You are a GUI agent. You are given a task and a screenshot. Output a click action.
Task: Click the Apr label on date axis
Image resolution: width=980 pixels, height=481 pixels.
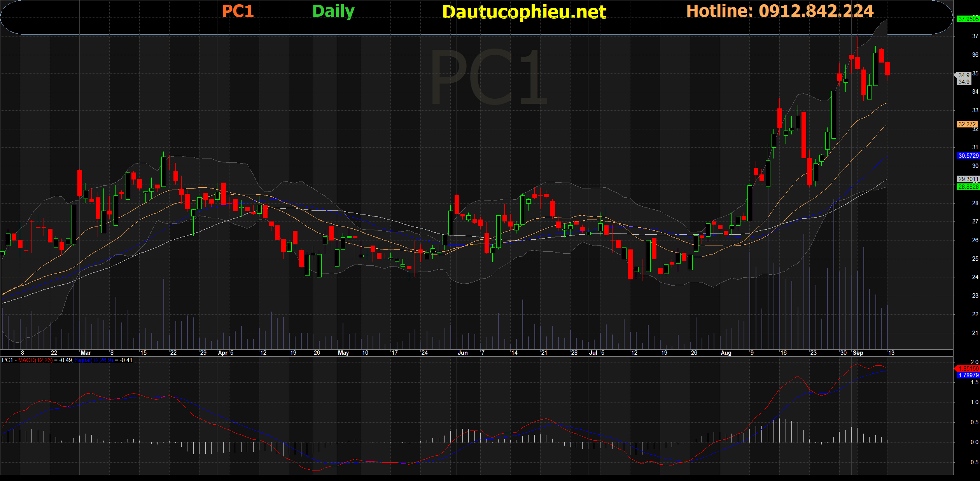[222, 353]
